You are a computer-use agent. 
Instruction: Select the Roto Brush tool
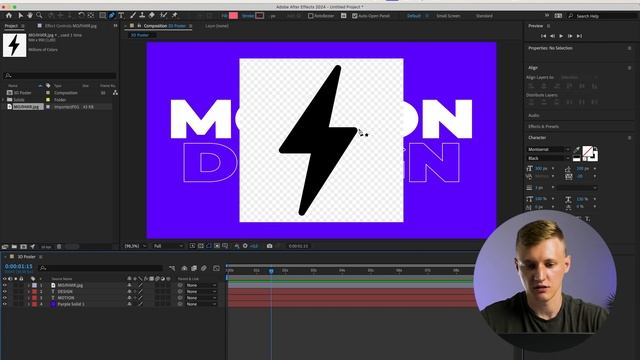tap(163, 16)
